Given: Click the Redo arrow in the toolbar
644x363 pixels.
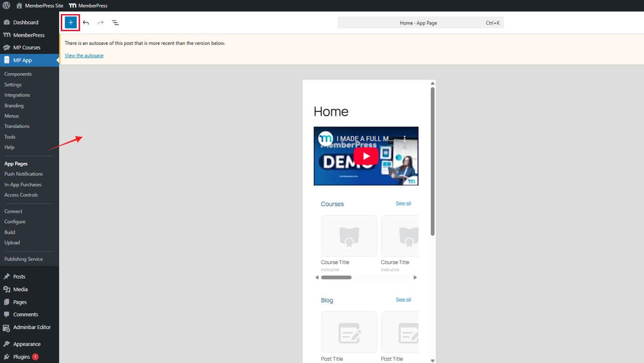Looking at the screenshot, I should (100, 22).
